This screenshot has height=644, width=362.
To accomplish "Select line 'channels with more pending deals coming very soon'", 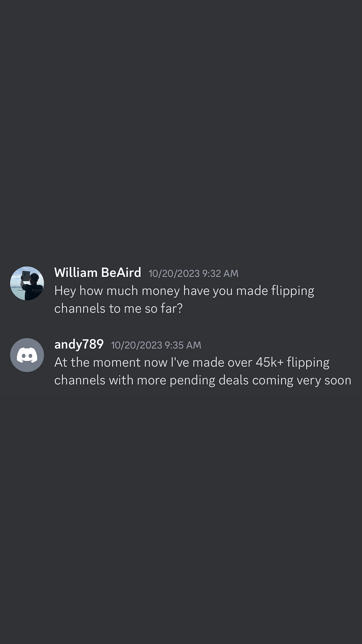I will click(202, 381).
